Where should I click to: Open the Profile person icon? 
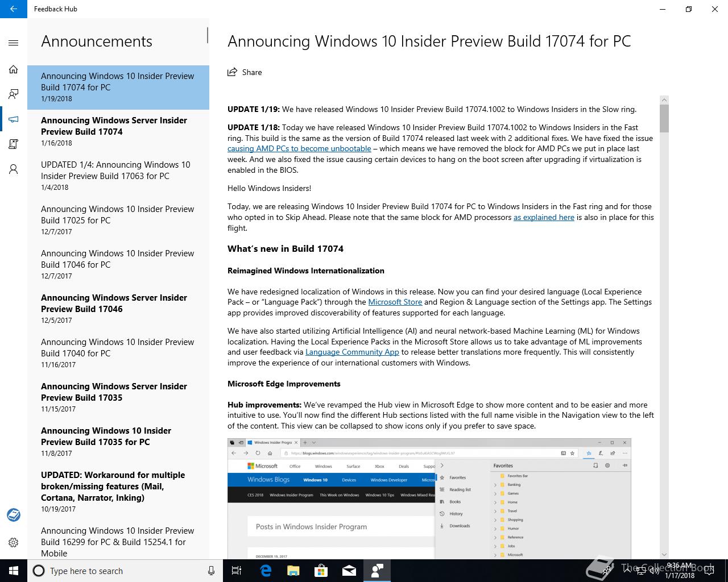pos(14,169)
